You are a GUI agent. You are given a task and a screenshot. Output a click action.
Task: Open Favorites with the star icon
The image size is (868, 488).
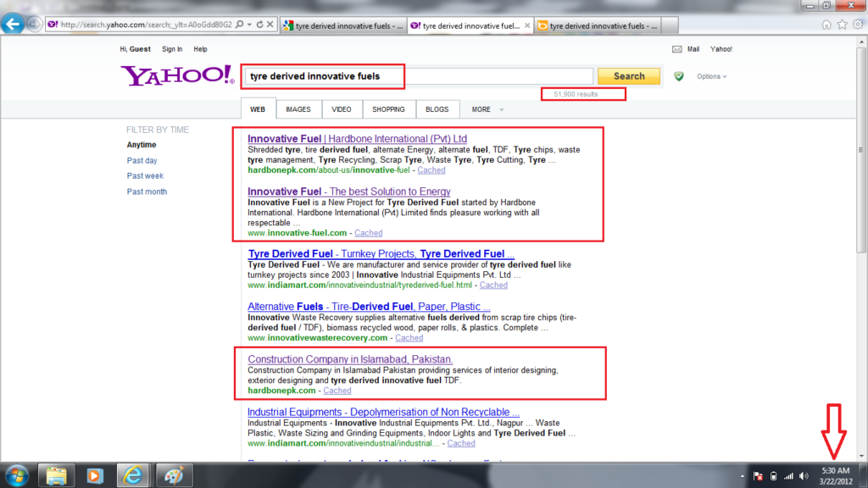(842, 25)
